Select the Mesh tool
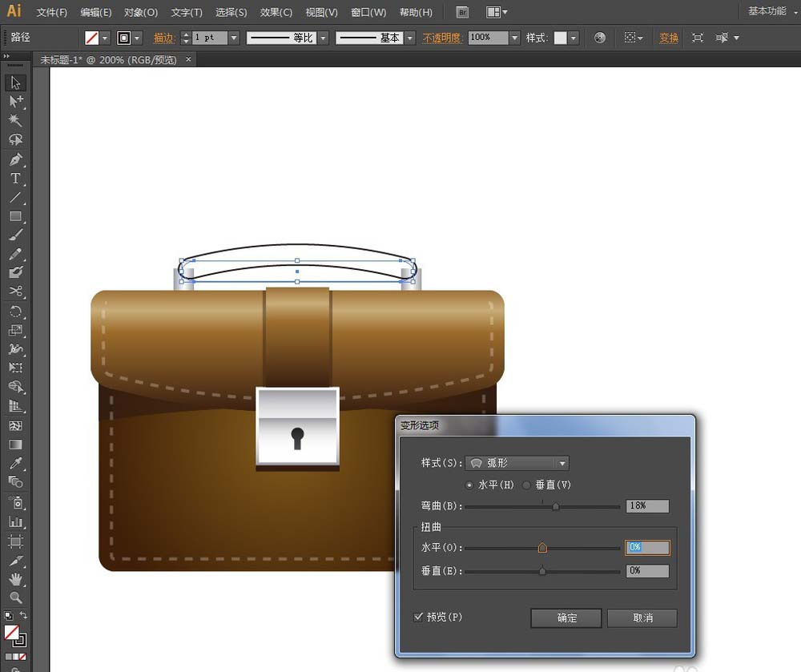The height and width of the screenshot is (672, 801). coord(15,425)
